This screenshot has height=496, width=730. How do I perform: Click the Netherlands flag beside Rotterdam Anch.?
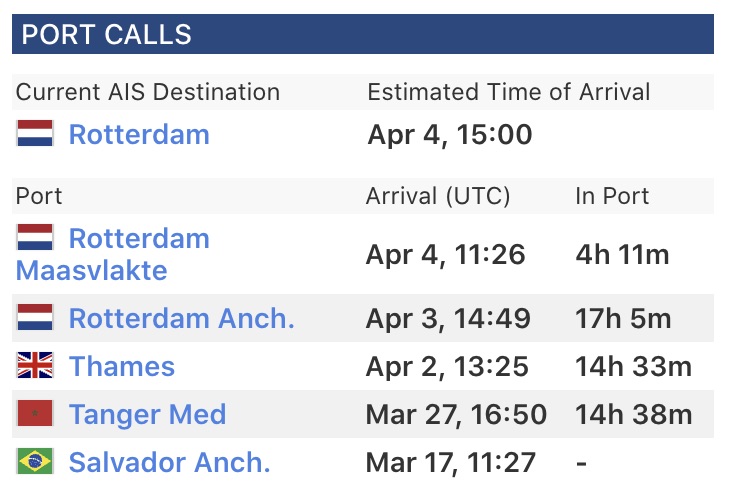tap(35, 318)
